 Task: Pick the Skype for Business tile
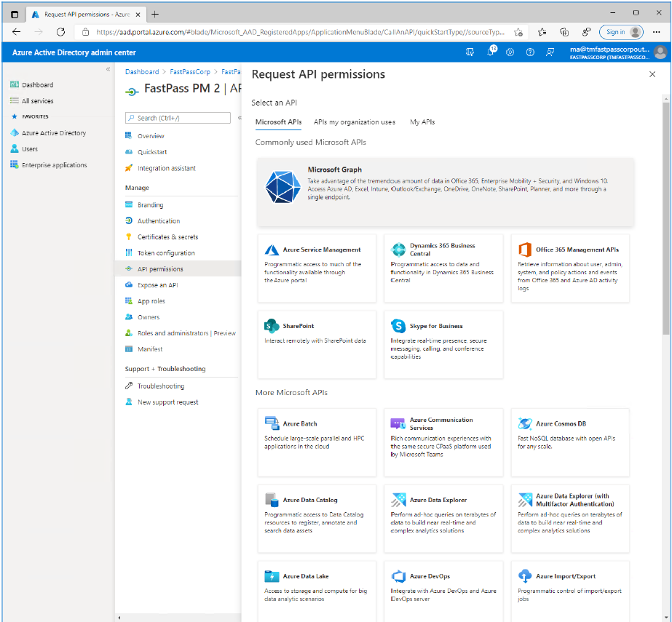tap(443, 345)
